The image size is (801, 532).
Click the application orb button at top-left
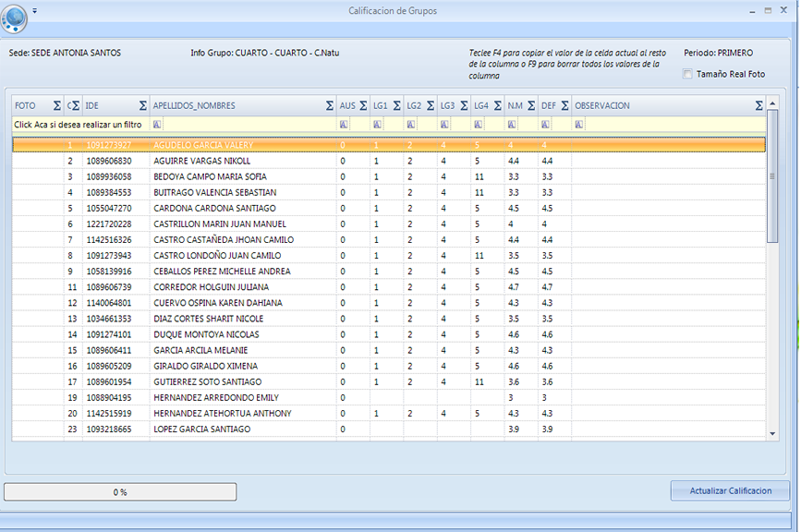16,17
